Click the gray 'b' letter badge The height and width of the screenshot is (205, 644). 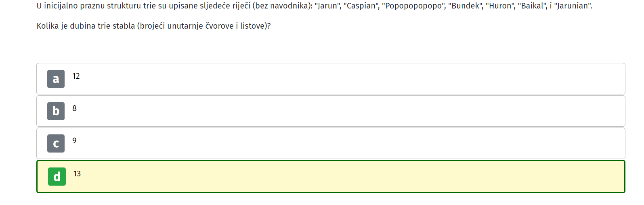coord(56,111)
